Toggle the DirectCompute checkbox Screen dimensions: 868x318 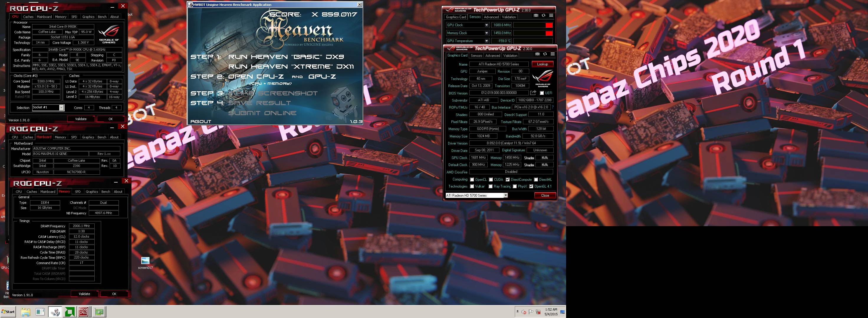(507, 180)
